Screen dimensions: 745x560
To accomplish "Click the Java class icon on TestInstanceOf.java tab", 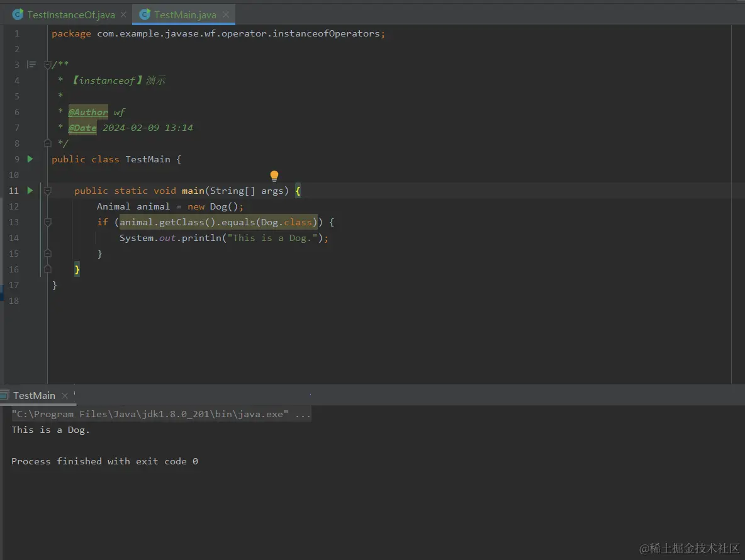I will point(18,14).
